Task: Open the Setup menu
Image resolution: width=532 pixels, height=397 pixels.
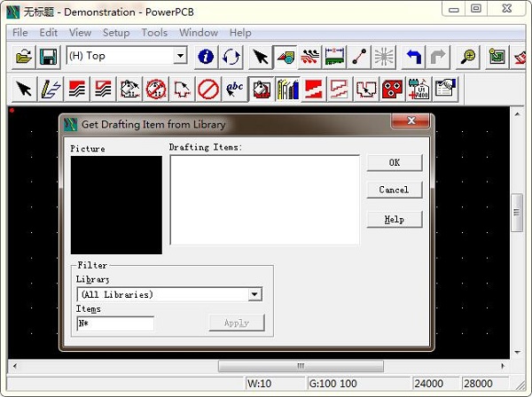Action: 116,33
